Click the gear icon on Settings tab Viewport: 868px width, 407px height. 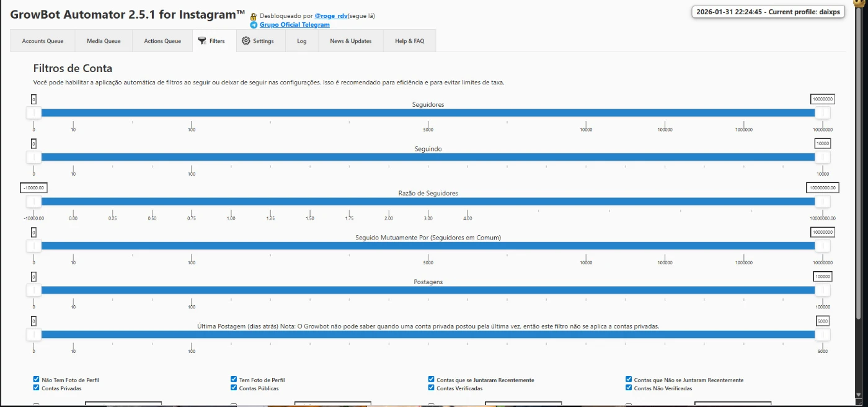[246, 41]
